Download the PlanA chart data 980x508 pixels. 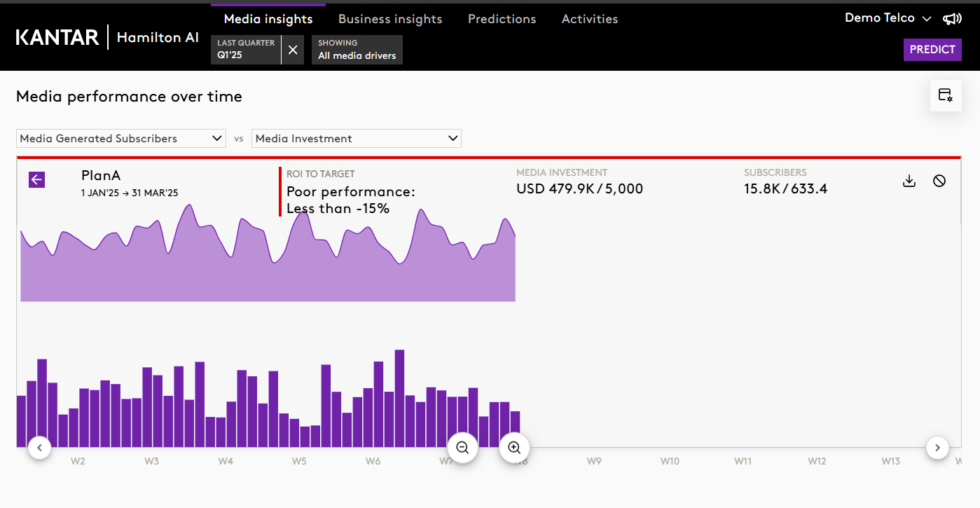(909, 181)
